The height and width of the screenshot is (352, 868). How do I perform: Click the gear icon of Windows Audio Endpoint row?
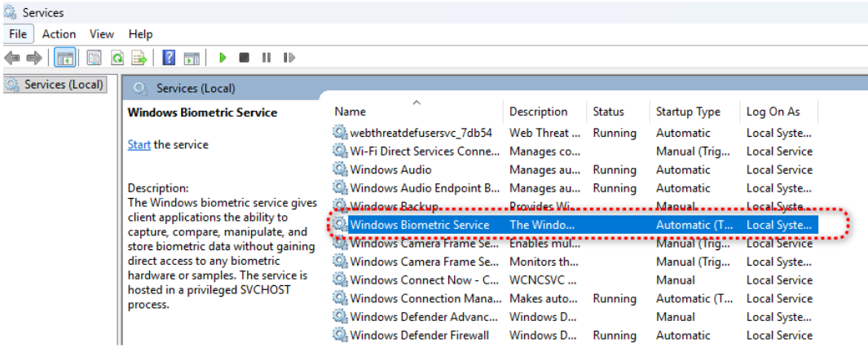(339, 187)
